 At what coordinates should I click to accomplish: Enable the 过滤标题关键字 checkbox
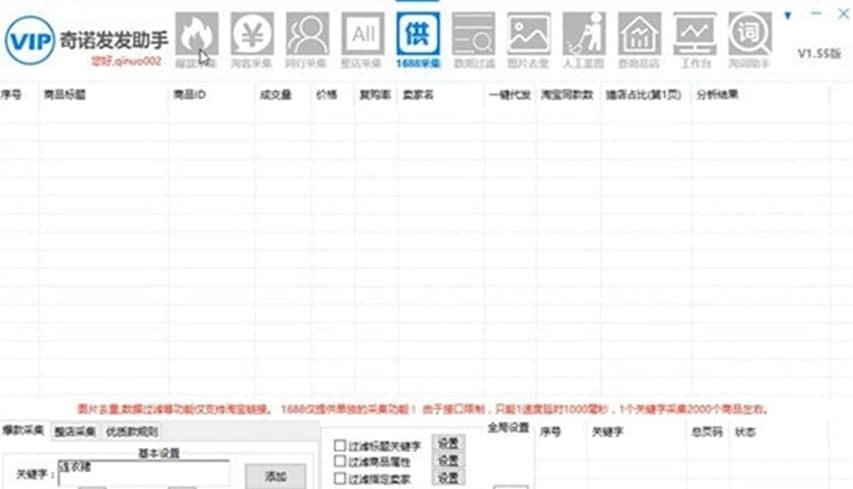(340, 445)
